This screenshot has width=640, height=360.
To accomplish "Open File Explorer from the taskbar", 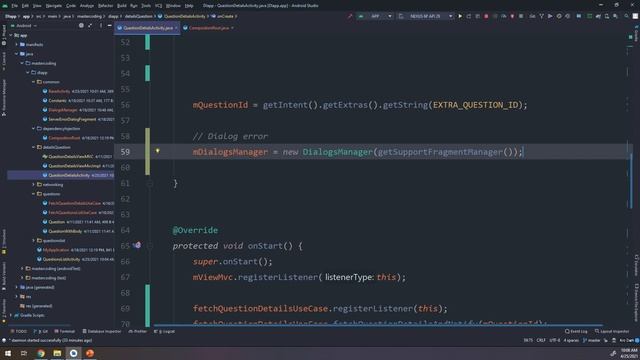I will pos(57,353).
